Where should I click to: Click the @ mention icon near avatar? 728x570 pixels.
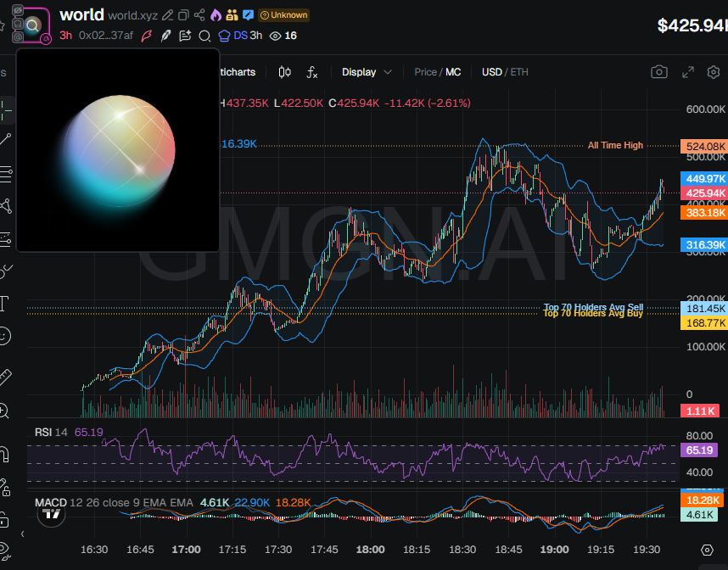(18, 36)
